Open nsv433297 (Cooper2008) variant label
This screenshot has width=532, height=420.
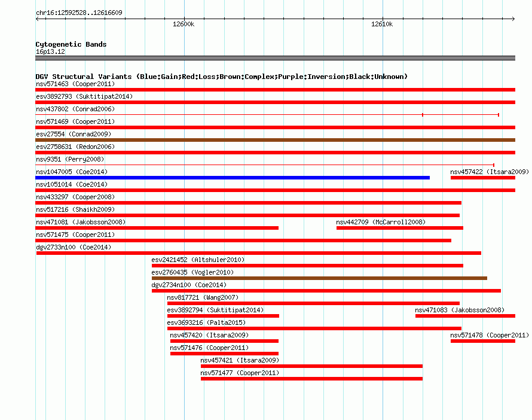point(75,197)
